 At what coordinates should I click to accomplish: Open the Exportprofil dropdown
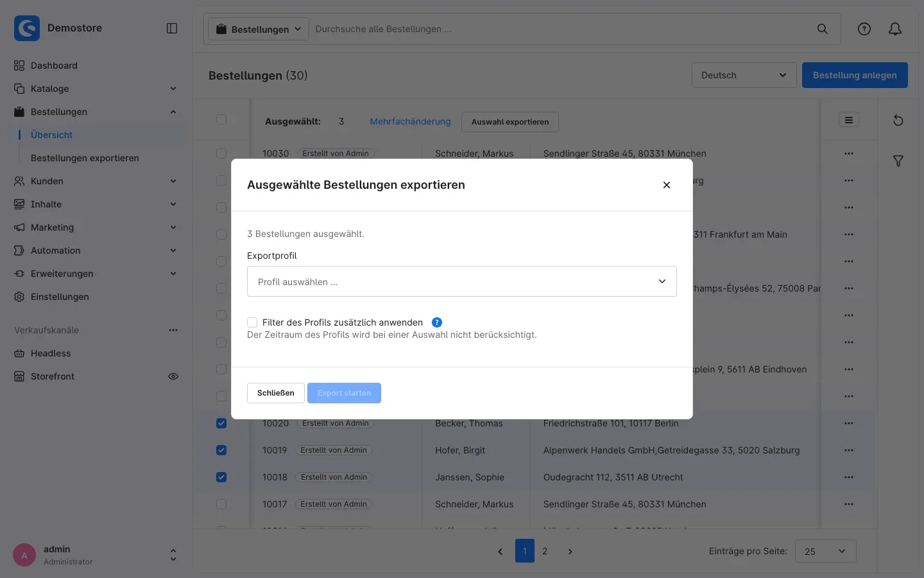pyautogui.click(x=462, y=281)
